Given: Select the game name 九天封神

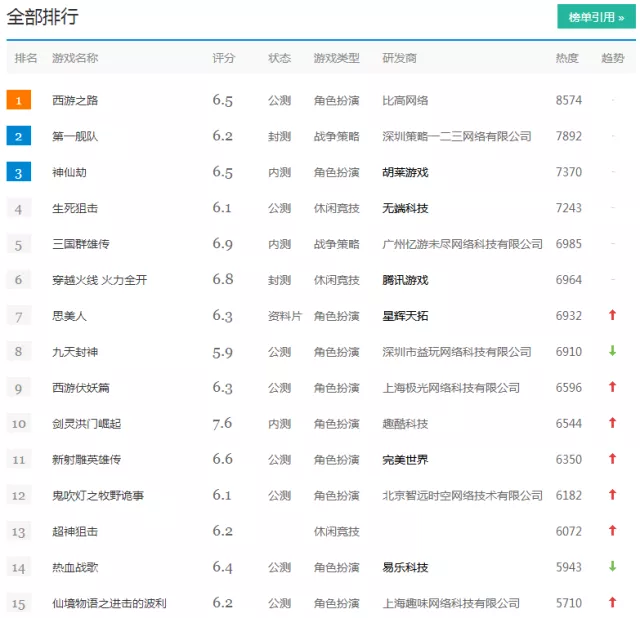Looking at the screenshot, I should click(x=75, y=352).
